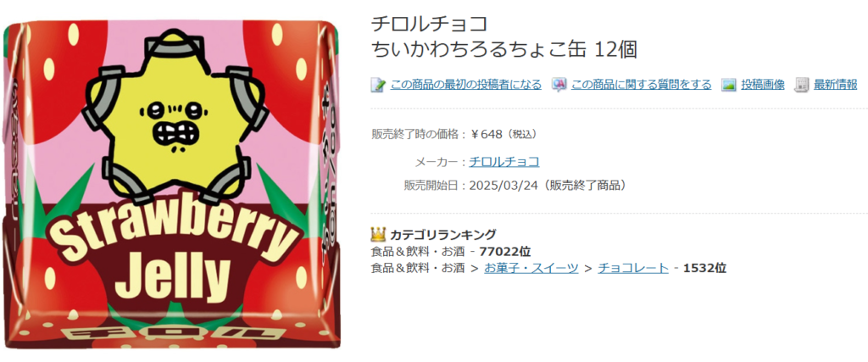Open the この商品に関する質問をする link

(641, 85)
